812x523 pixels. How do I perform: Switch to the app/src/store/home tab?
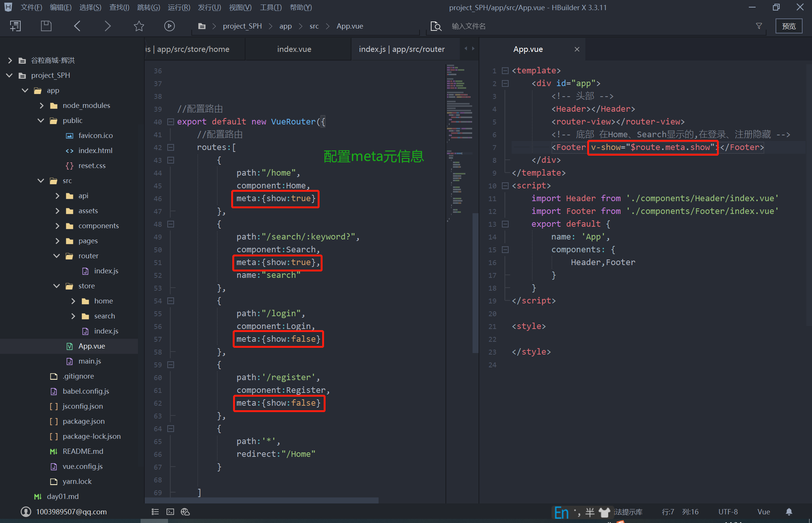click(193, 49)
